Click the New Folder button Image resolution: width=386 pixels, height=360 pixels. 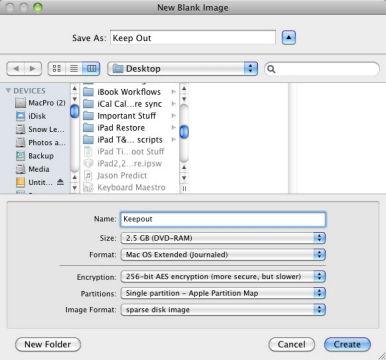click(x=48, y=344)
